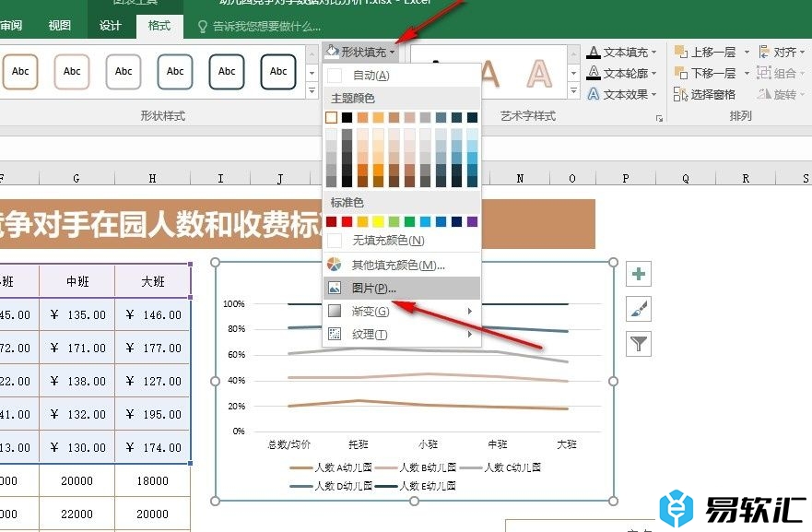Open the Shape Fill (形状填充) dropdown
The width and height of the screenshot is (812, 532).
360,52
